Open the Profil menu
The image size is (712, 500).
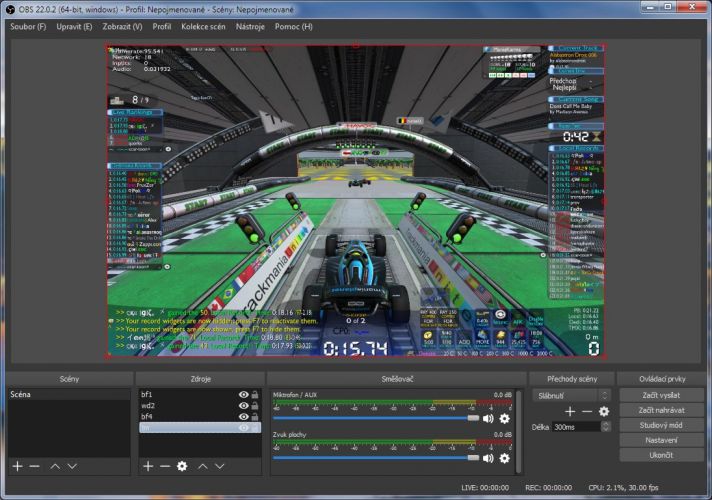tap(162, 26)
